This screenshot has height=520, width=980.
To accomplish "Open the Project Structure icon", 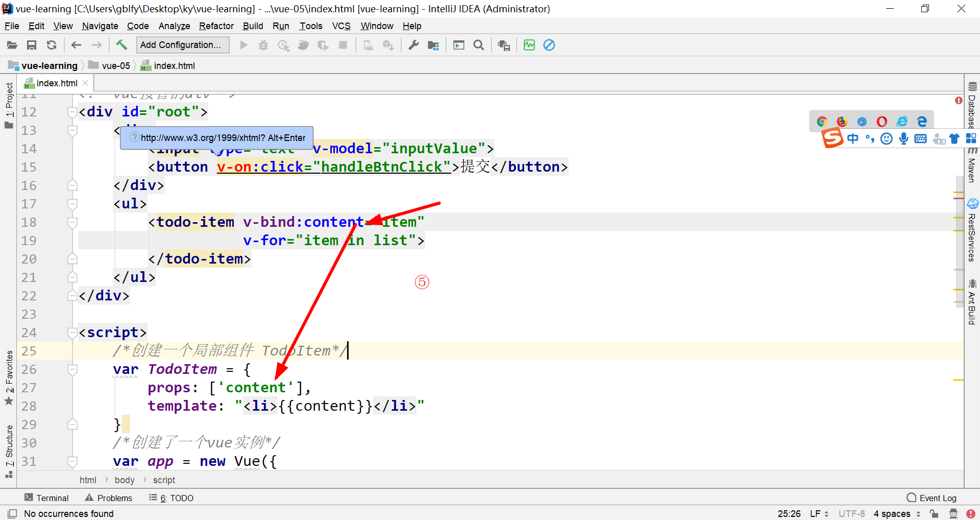I will [x=433, y=45].
